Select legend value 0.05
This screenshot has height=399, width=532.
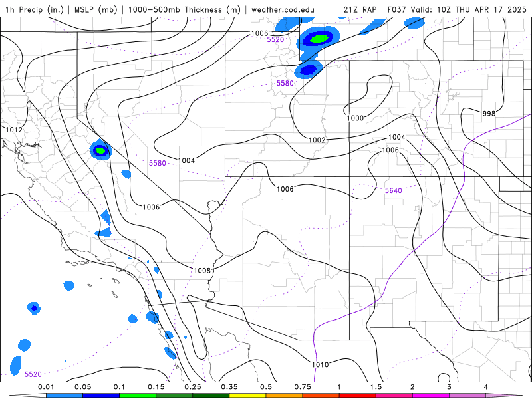coord(82,387)
